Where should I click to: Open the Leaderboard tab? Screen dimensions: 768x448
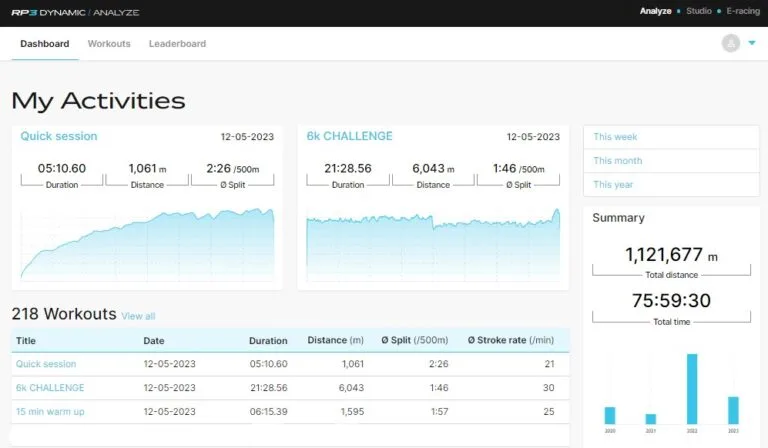(177, 44)
